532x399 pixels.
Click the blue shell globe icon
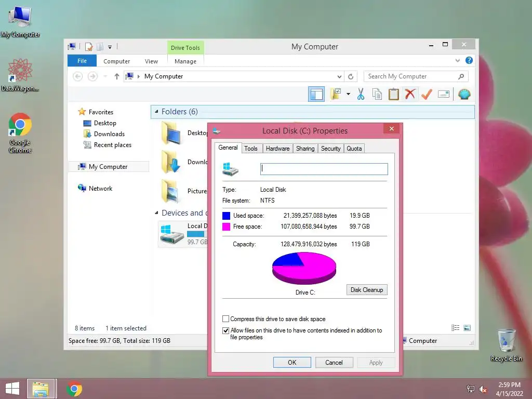[x=464, y=94]
